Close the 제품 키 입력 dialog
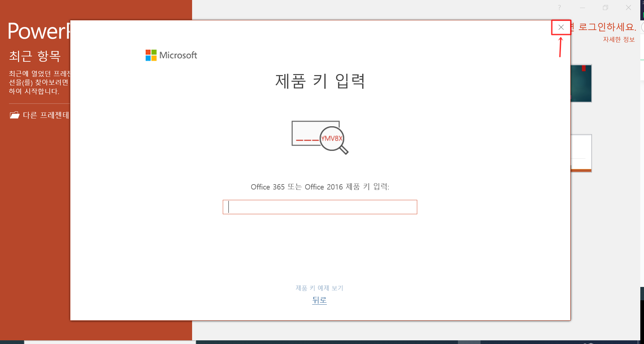Image resolution: width=644 pixels, height=344 pixels. 561,27
